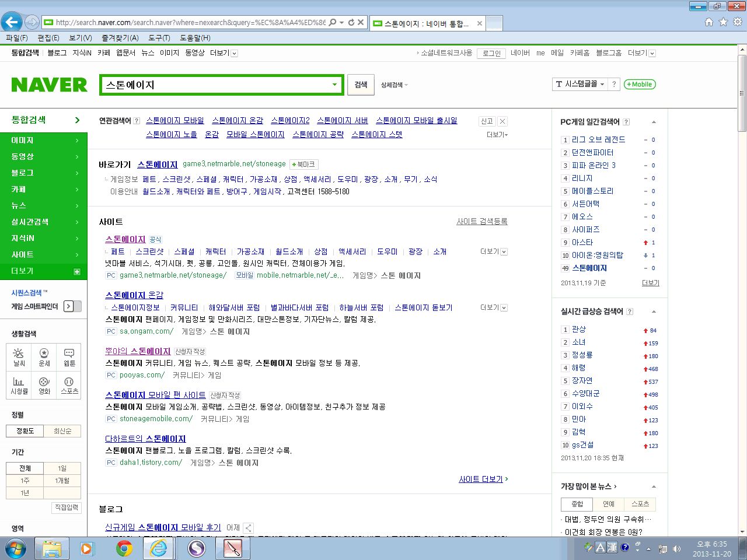Select 1개월 period option

[x=62, y=481]
